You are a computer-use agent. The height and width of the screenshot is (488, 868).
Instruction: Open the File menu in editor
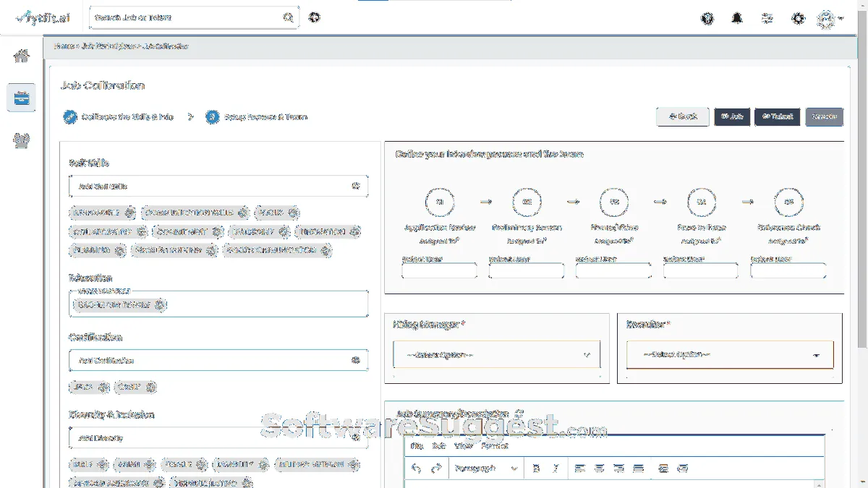point(417,447)
